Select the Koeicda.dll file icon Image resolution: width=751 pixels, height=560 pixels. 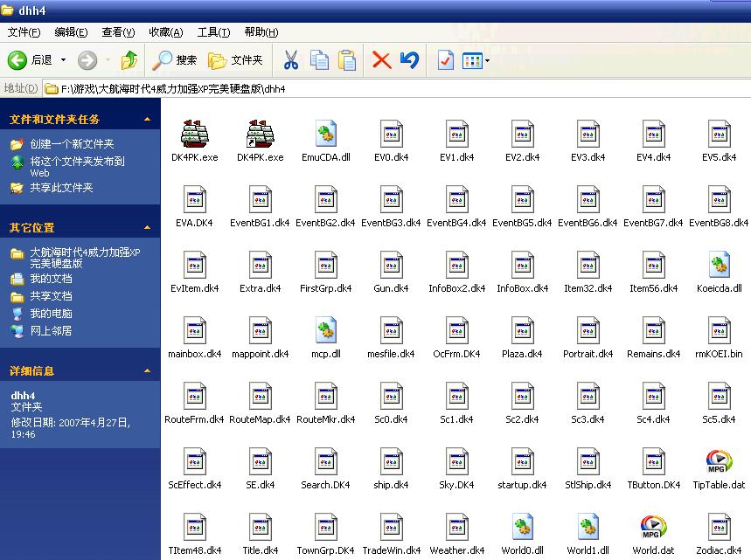[719, 266]
